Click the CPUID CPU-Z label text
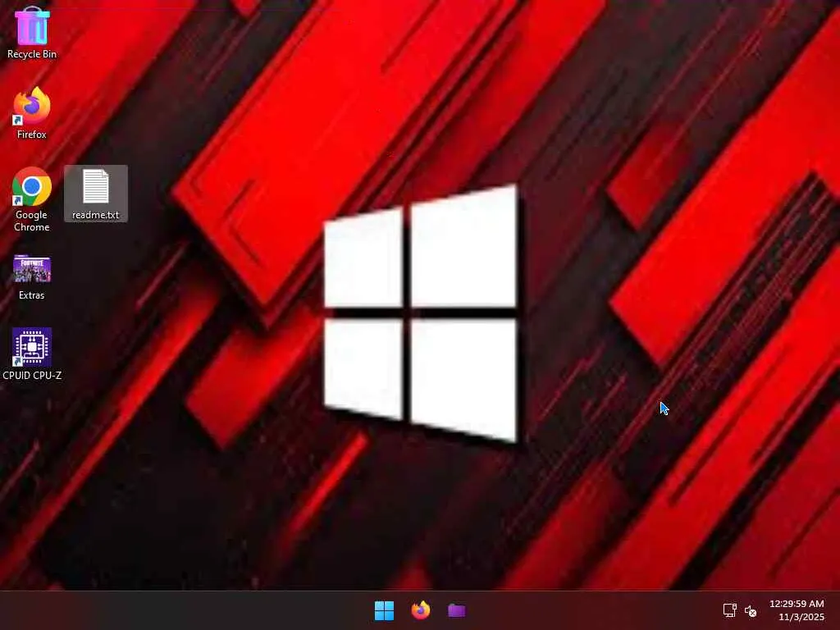 click(x=32, y=376)
